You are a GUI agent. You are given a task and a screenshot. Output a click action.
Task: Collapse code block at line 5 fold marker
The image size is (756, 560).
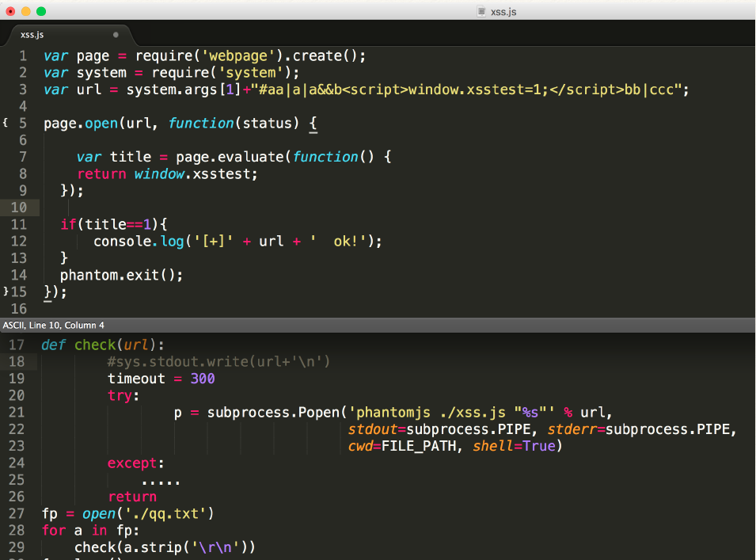pyautogui.click(x=6, y=123)
